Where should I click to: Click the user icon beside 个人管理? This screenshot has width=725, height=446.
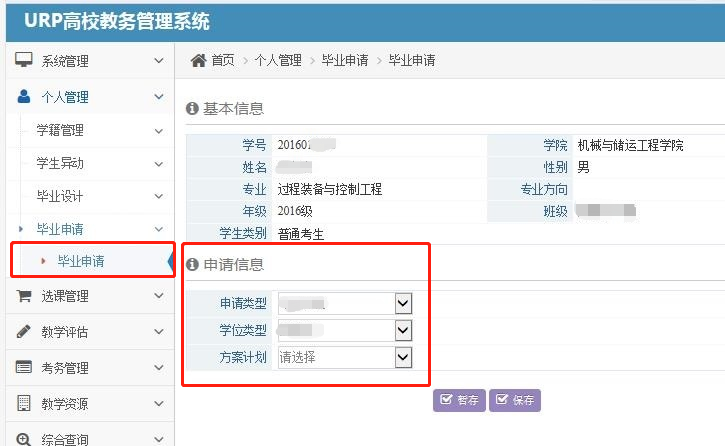point(24,97)
